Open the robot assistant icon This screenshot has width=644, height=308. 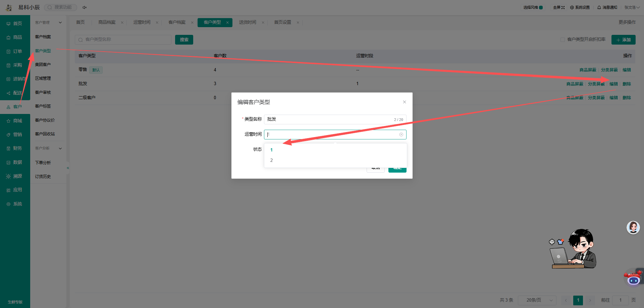[633, 278]
